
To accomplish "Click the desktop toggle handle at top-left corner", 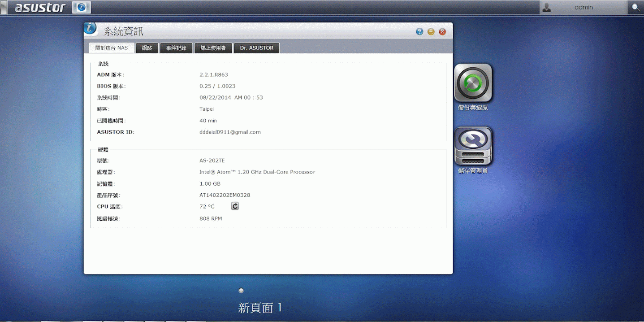I will (x=4, y=7).
